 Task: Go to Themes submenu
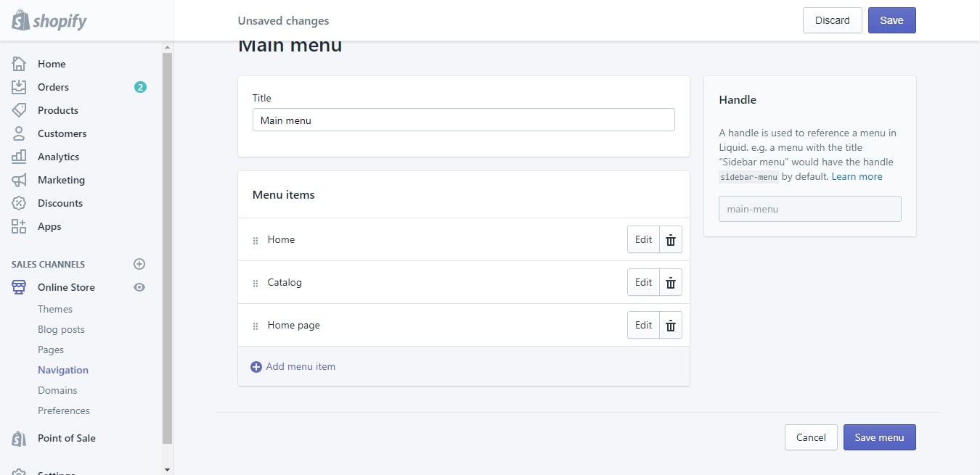click(55, 309)
